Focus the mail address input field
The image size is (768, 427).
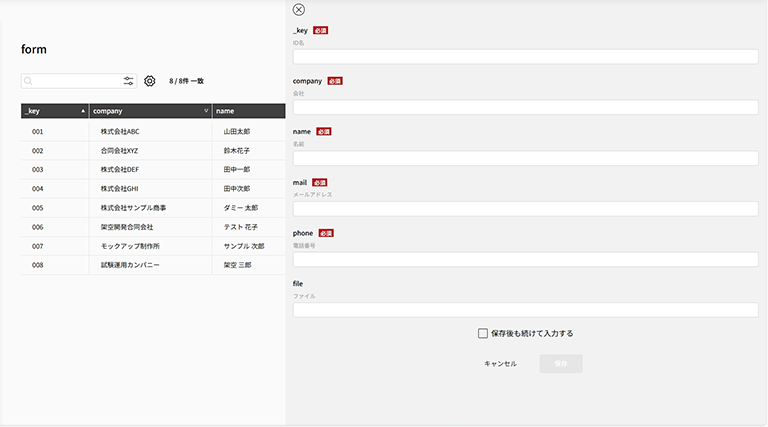(x=526, y=209)
